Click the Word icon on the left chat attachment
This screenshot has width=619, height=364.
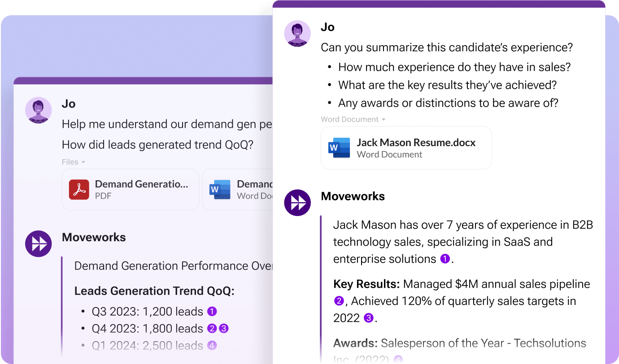point(220,189)
